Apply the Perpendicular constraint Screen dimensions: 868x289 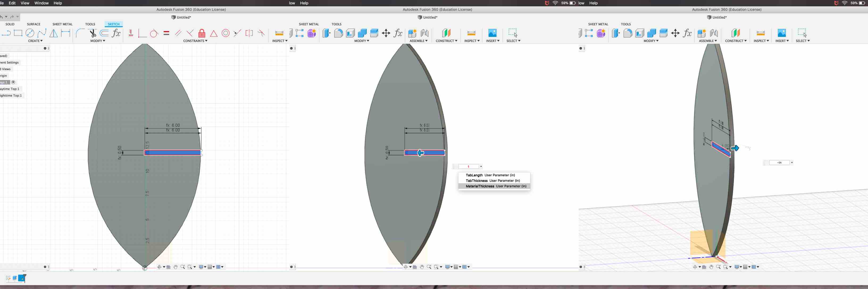click(x=190, y=33)
